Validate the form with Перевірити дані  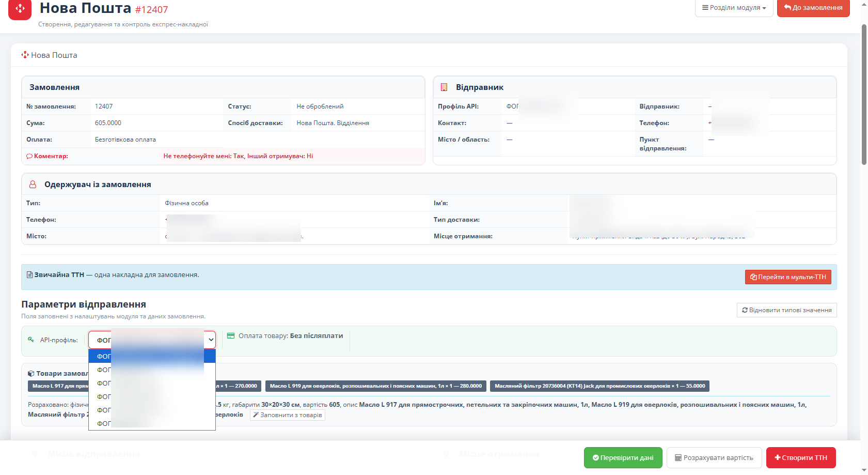(623, 458)
